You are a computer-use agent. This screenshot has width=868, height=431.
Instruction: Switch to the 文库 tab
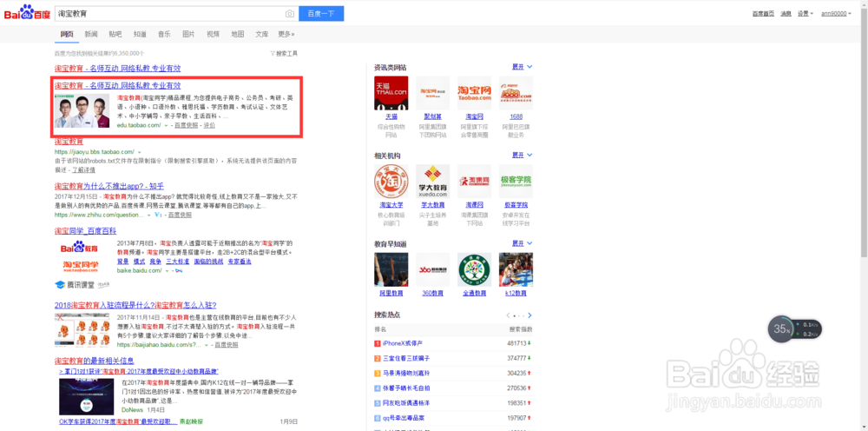(262, 35)
